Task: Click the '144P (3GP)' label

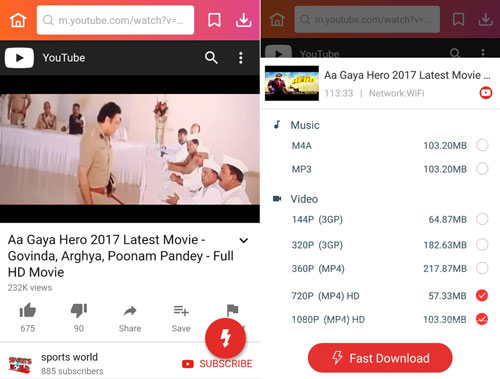Action: click(x=317, y=220)
